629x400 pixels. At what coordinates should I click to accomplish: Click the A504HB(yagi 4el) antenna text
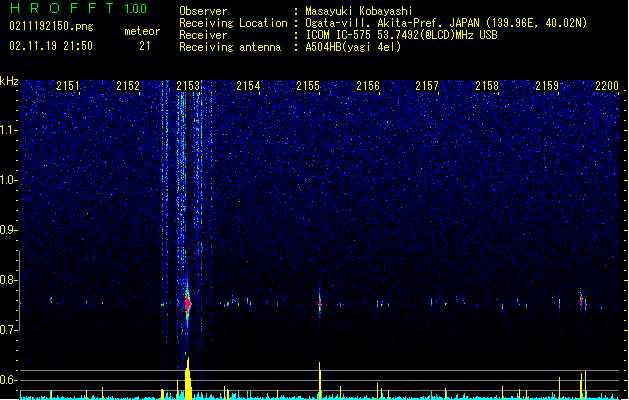click(x=353, y=47)
